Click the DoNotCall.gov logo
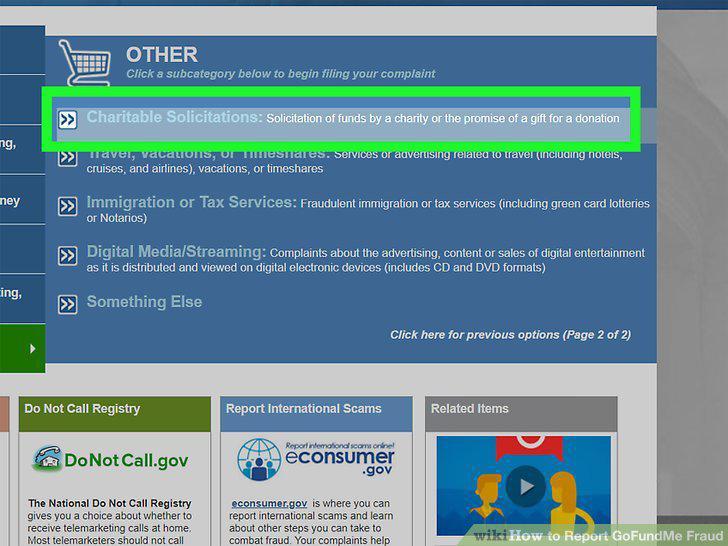This screenshot has width=728, height=546. 110,459
